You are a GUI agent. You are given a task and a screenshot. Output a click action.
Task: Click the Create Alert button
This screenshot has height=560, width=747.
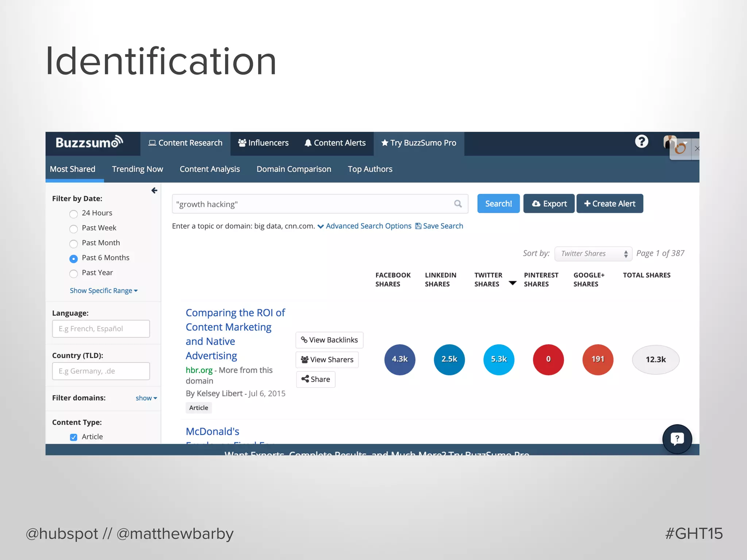(x=610, y=203)
